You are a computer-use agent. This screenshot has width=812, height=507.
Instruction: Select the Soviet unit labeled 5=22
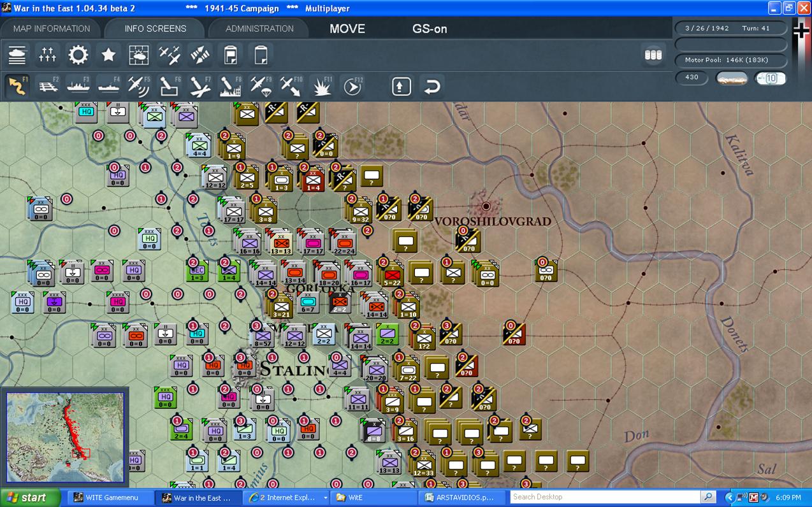[x=392, y=274]
